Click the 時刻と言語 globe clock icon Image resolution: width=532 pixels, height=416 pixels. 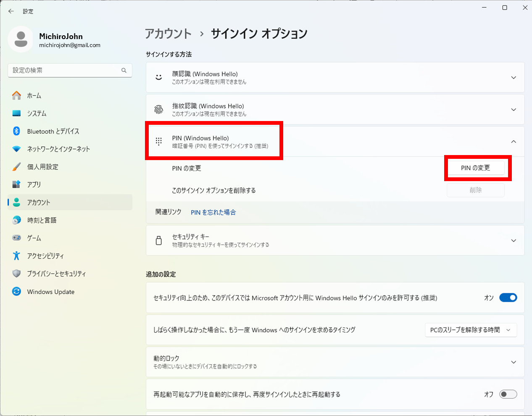[16, 220]
